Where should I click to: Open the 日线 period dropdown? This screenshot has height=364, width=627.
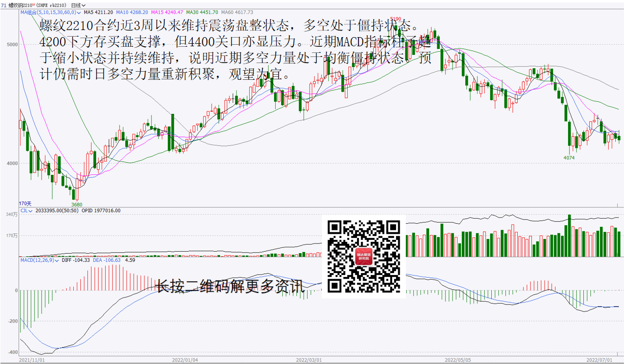click(x=78, y=5)
